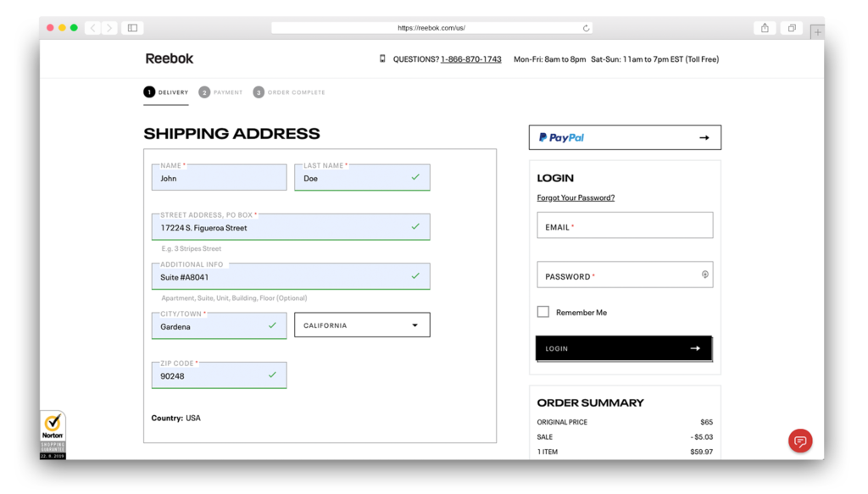Click the Password login field
868x494 pixels.
pyautogui.click(x=625, y=275)
